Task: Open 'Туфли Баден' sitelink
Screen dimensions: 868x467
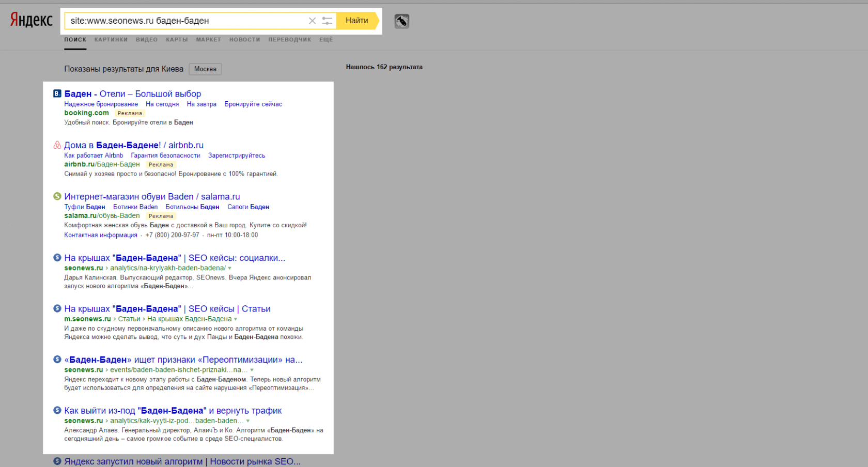Action: coord(85,207)
